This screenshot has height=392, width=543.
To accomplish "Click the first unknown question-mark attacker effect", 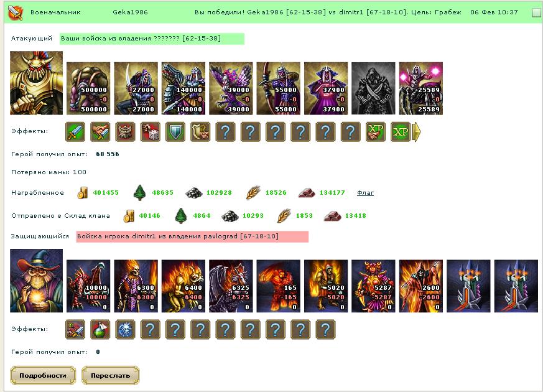I will (x=225, y=132).
